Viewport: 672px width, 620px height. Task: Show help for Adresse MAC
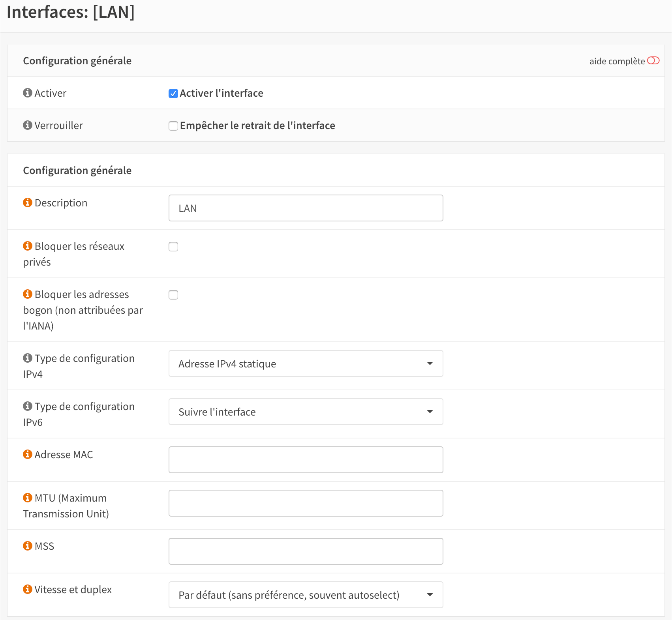[28, 454]
